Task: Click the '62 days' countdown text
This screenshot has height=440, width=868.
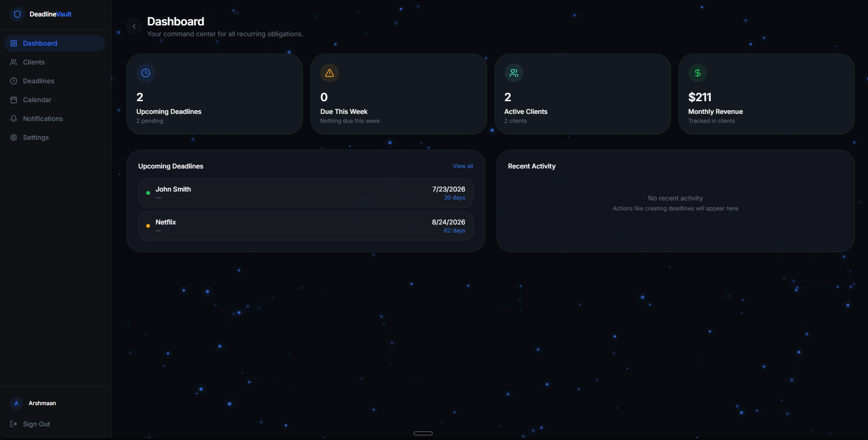Action: coord(455,231)
